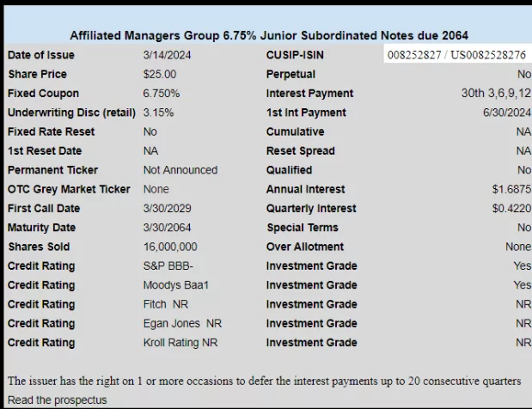The height and width of the screenshot is (409, 532).
Task: Click the Quarterly Interest label
Action: [x=311, y=208]
